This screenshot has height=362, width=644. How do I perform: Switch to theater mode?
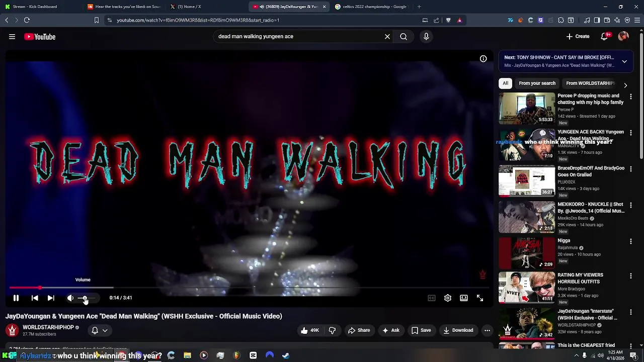click(464, 298)
